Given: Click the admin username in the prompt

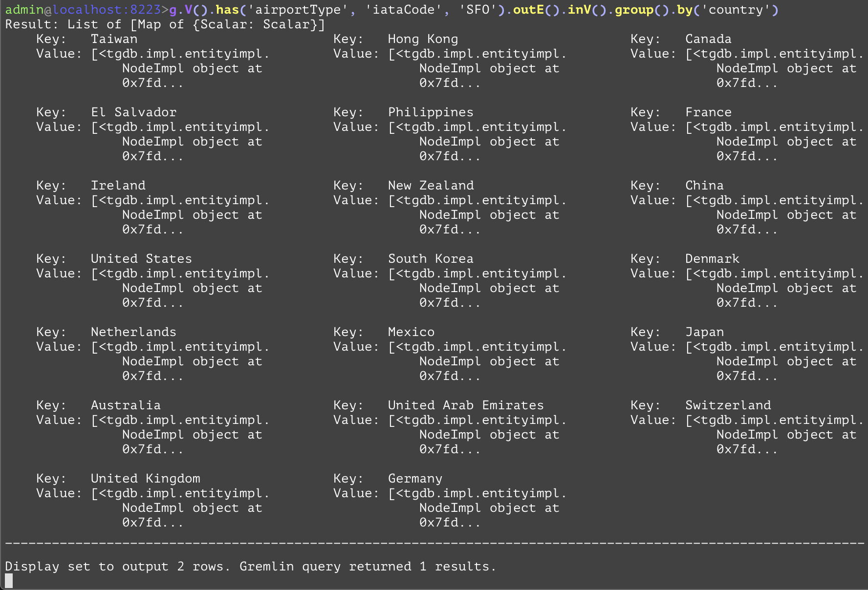Looking at the screenshot, I should [24, 10].
